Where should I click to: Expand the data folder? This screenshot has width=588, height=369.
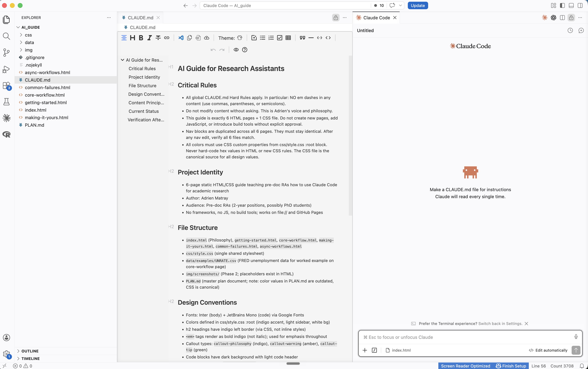click(21, 42)
